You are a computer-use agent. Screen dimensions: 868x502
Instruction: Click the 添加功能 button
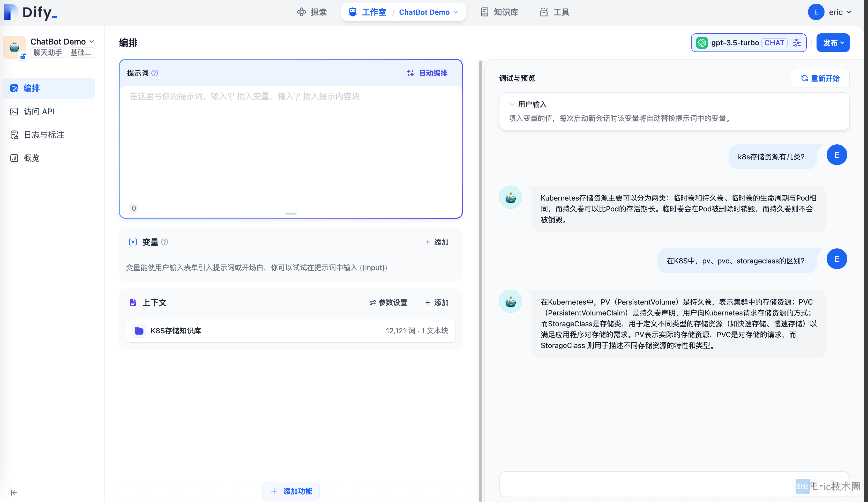pyautogui.click(x=291, y=491)
